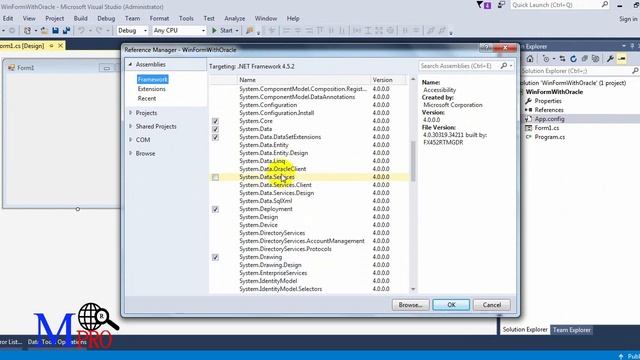This screenshot has width=640, height=360.
Task: Select Recent under Assemblies
Action: tap(147, 98)
